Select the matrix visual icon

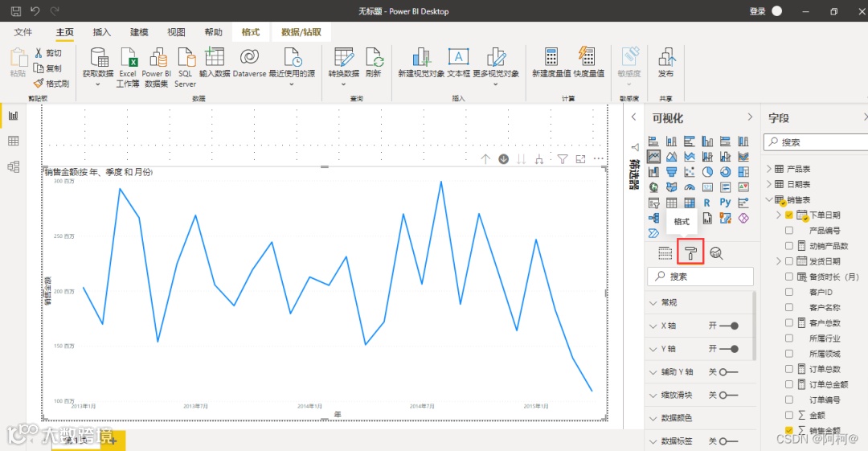pyautogui.click(x=690, y=203)
